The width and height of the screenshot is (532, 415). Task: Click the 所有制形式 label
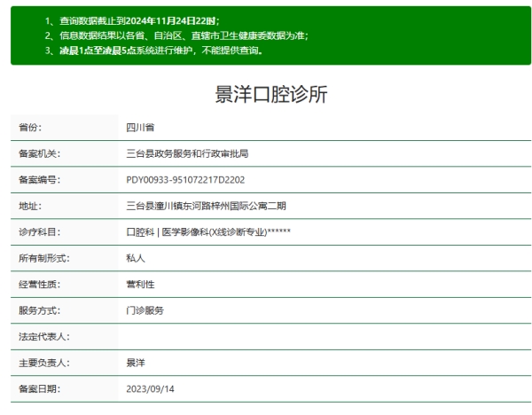[x=44, y=258]
